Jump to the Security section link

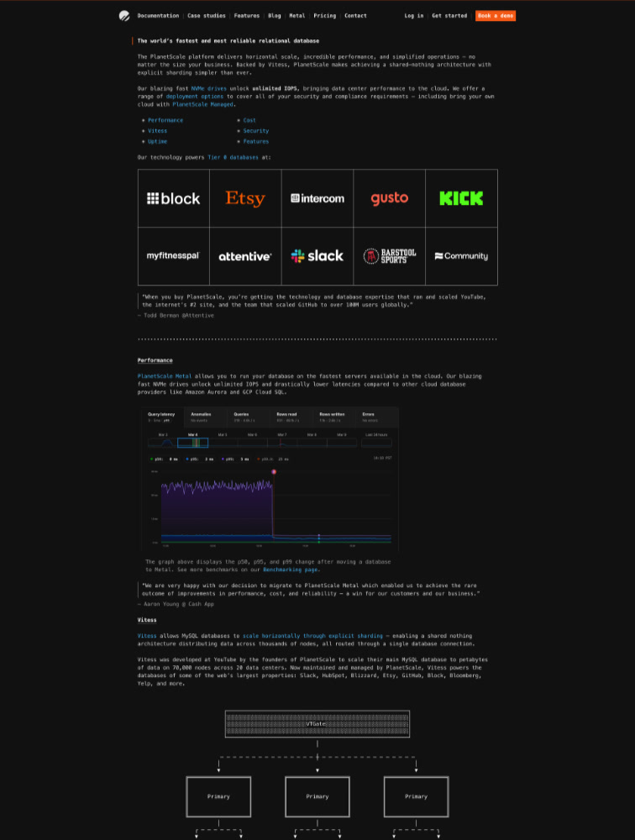[x=255, y=131]
